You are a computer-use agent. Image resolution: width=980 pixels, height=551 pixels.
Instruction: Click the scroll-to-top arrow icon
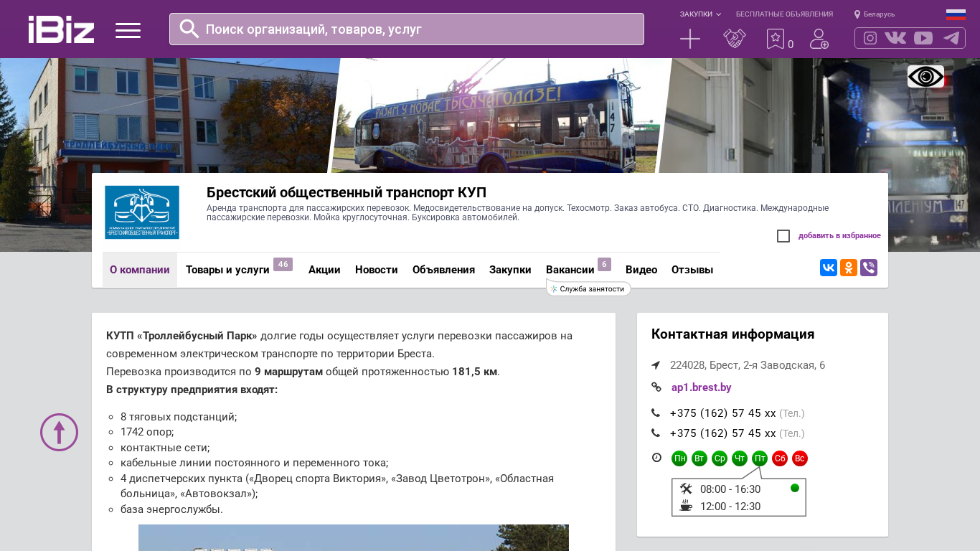pos(59,432)
